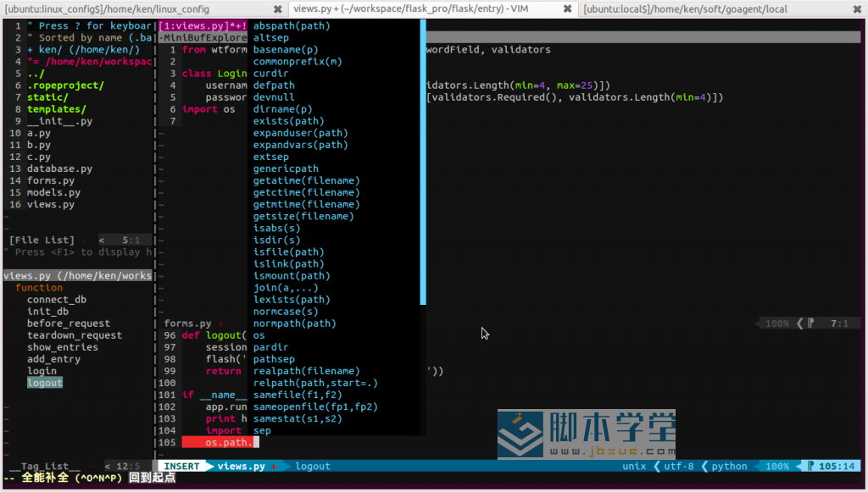The image size is (868, 492).
Task: Close the linux_config terminal tab
Action: 277,8
